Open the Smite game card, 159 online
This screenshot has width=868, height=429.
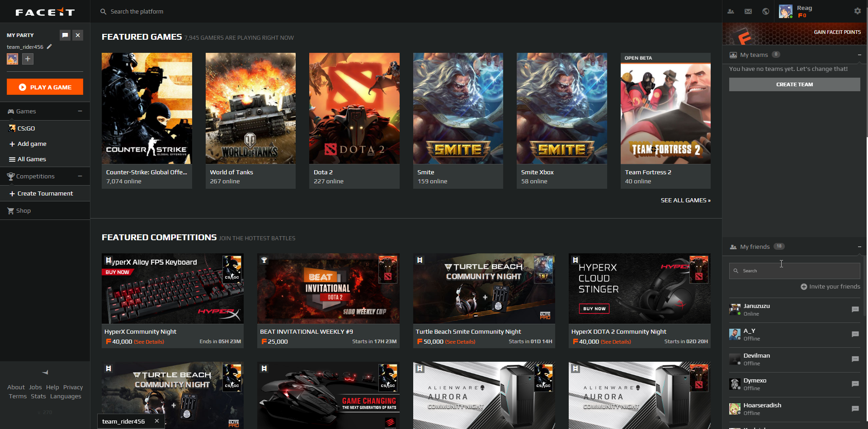pos(458,121)
